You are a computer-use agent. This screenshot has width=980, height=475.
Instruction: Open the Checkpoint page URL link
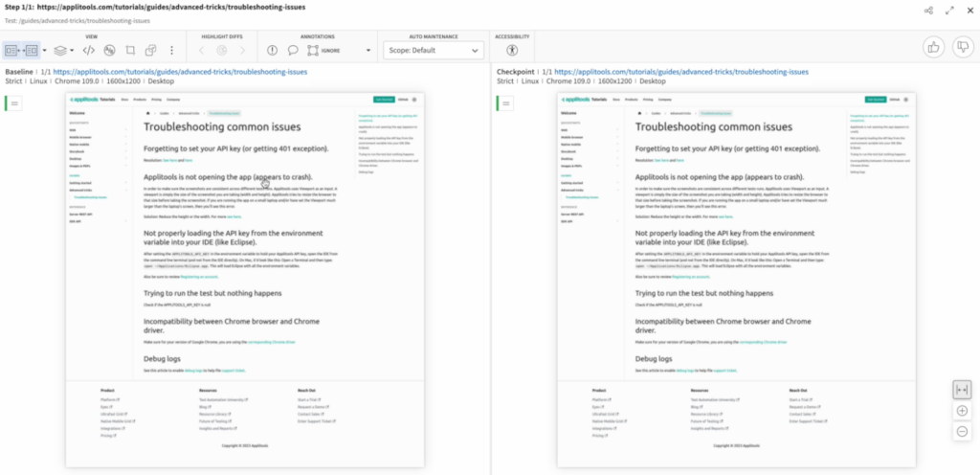(x=661, y=72)
